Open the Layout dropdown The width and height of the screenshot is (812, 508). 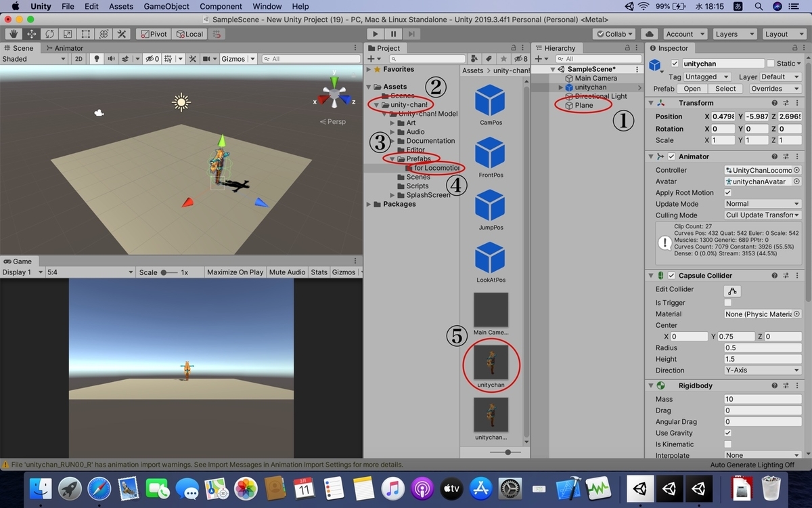pos(783,34)
